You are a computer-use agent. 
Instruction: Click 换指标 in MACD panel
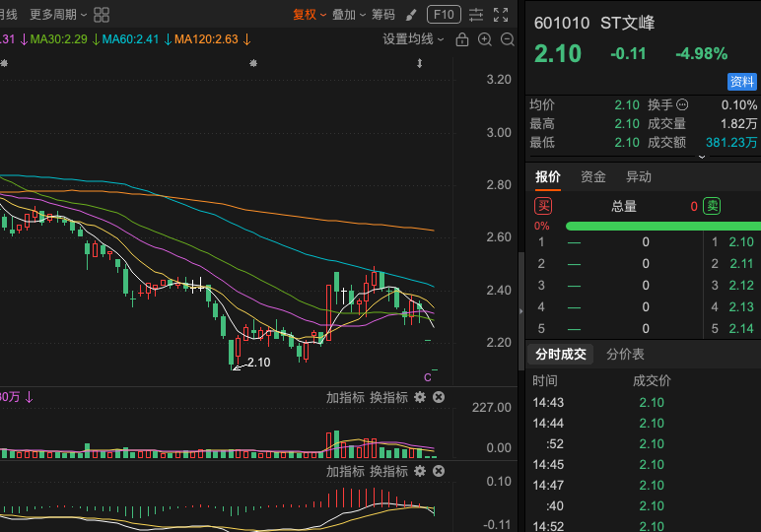[x=388, y=471]
